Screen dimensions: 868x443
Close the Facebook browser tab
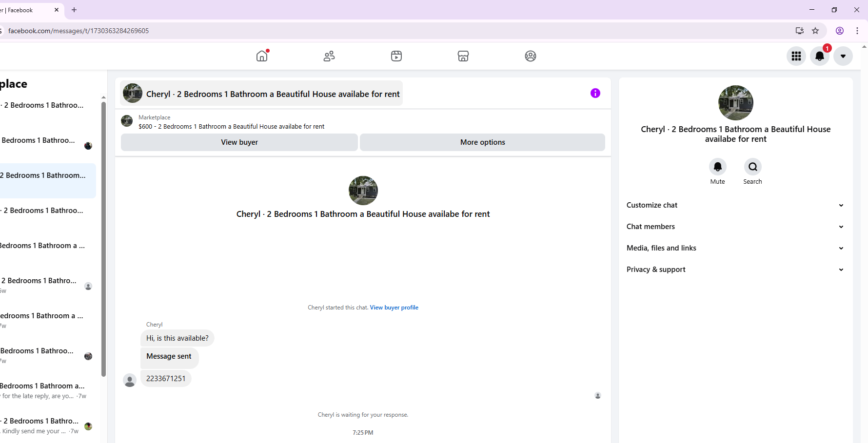coord(57,10)
